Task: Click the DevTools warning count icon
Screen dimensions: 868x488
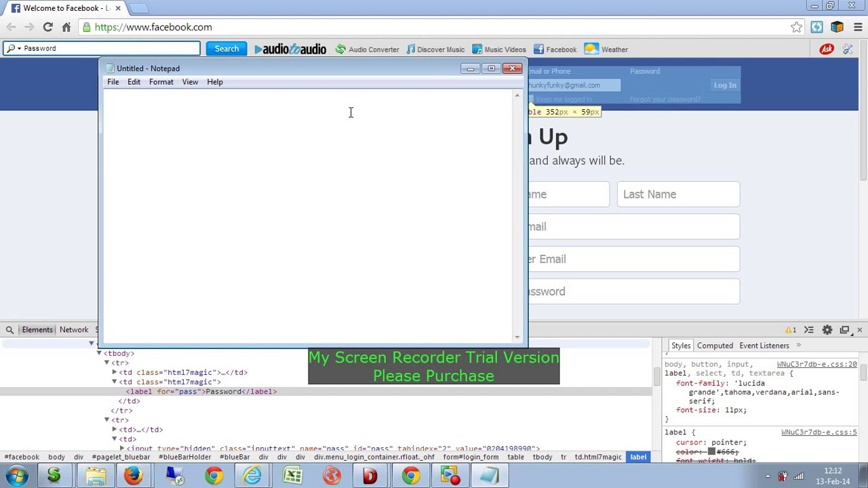Action: click(x=791, y=330)
